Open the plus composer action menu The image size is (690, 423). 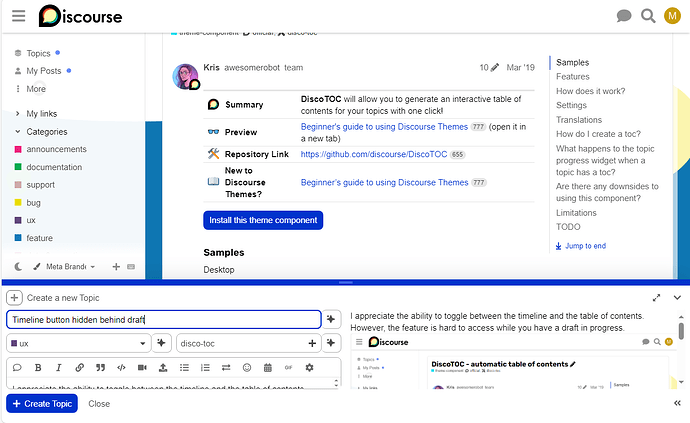[14, 298]
